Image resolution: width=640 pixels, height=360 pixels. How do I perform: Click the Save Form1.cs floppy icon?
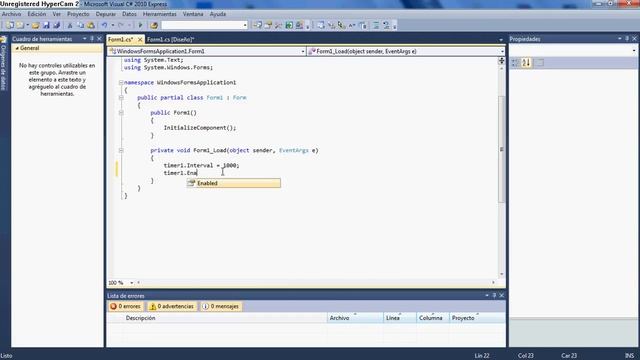[46, 25]
